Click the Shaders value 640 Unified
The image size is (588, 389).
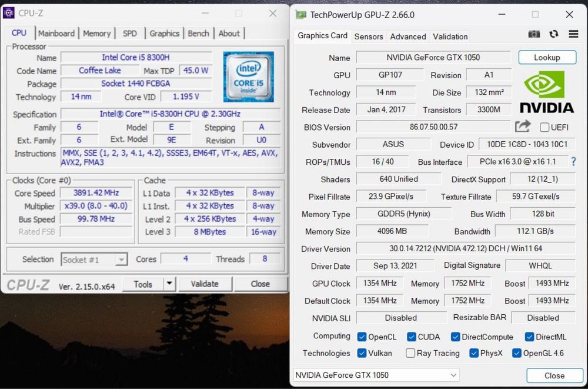click(398, 179)
